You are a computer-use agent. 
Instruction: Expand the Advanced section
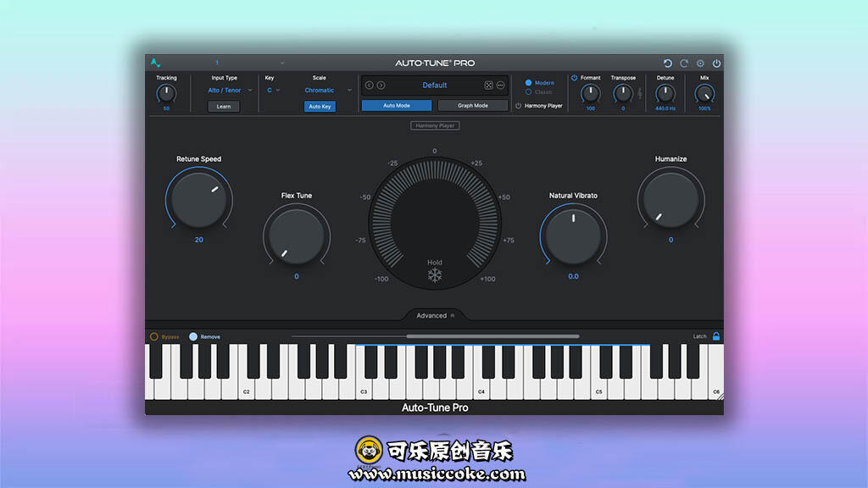tap(435, 315)
